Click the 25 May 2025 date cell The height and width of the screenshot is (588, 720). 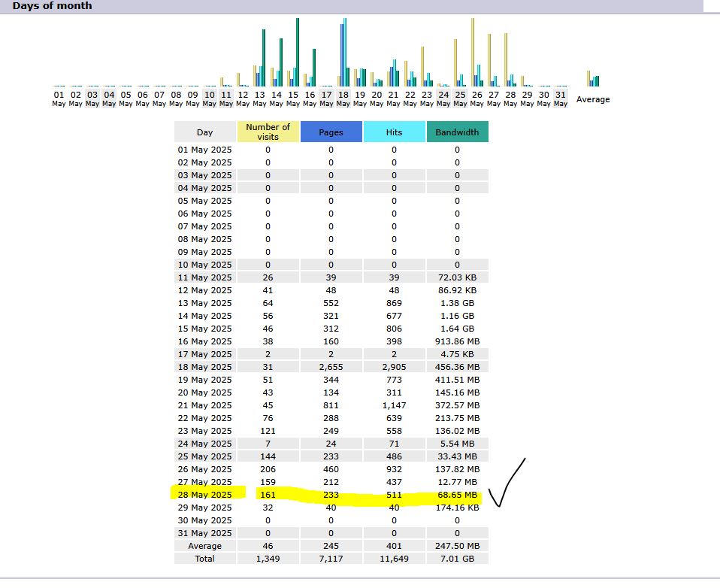click(x=204, y=456)
